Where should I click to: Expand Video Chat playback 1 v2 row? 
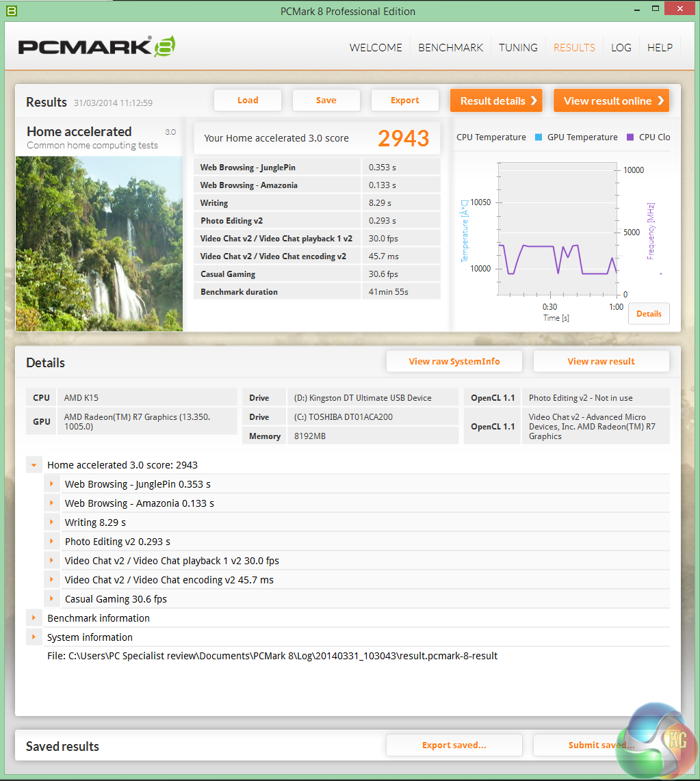click(51, 561)
